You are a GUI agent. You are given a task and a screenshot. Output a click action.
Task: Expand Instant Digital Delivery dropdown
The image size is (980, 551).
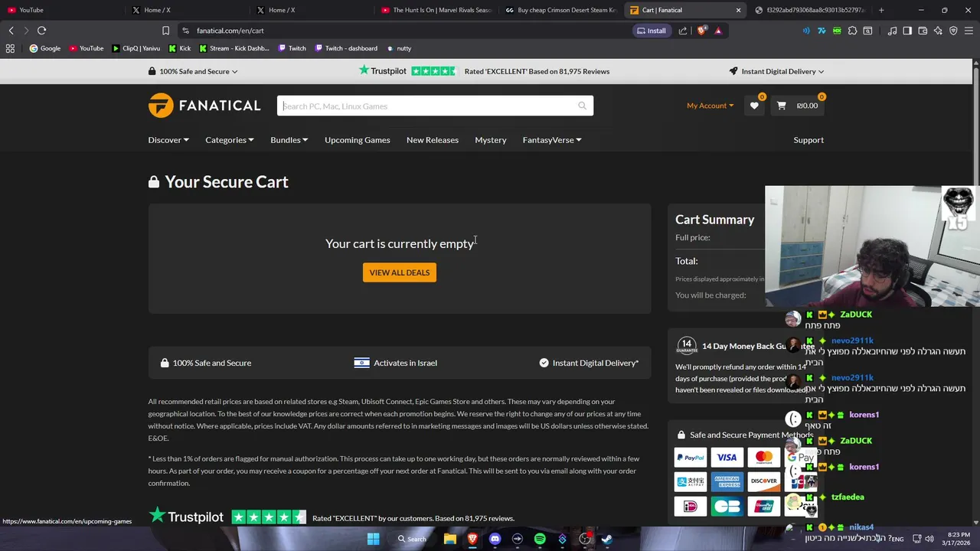click(776, 71)
